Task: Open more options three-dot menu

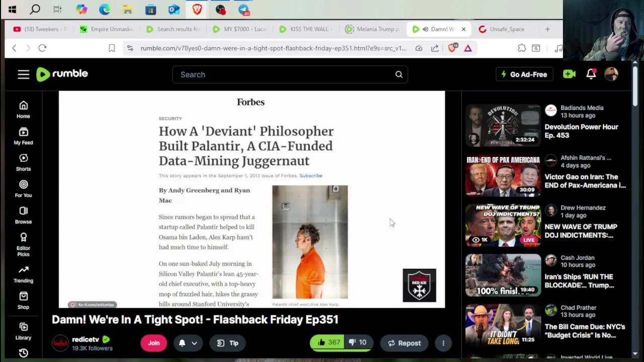Action: click(443, 343)
